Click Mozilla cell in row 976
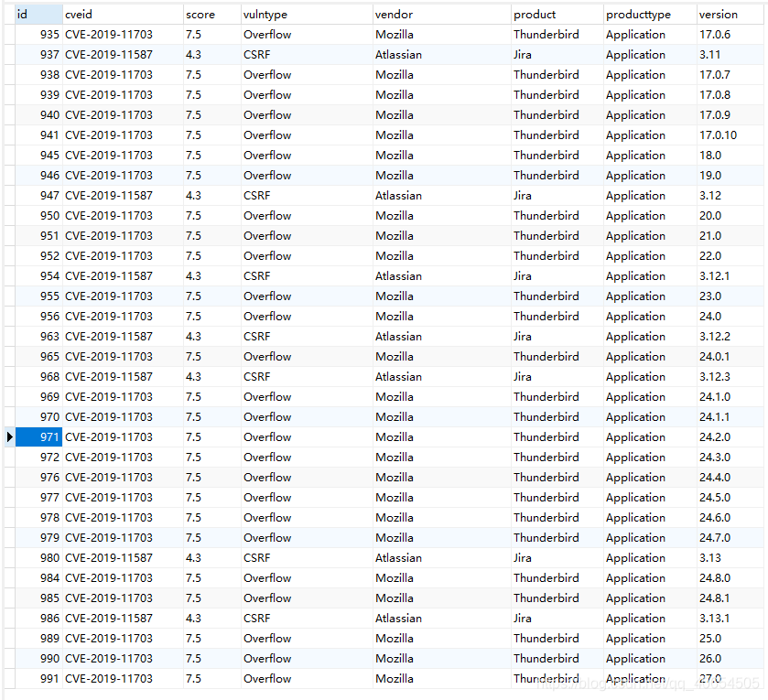 pyautogui.click(x=442, y=478)
